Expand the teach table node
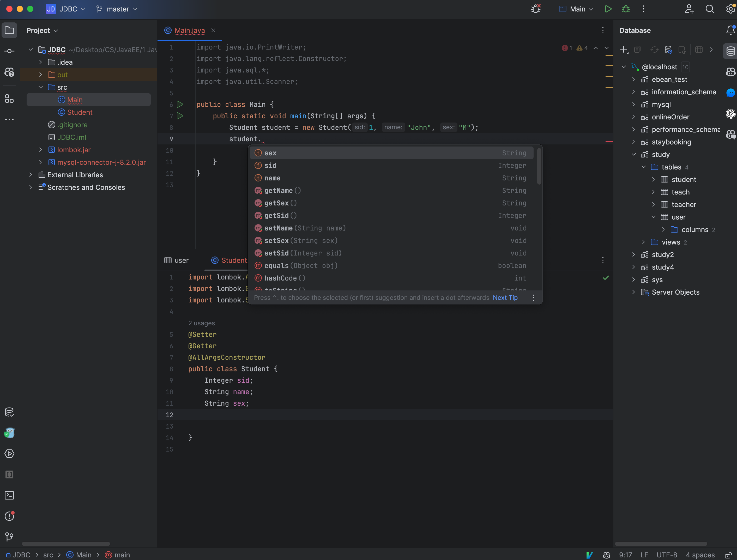The height and width of the screenshot is (560, 737). pyautogui.click(x=653, y=192)
